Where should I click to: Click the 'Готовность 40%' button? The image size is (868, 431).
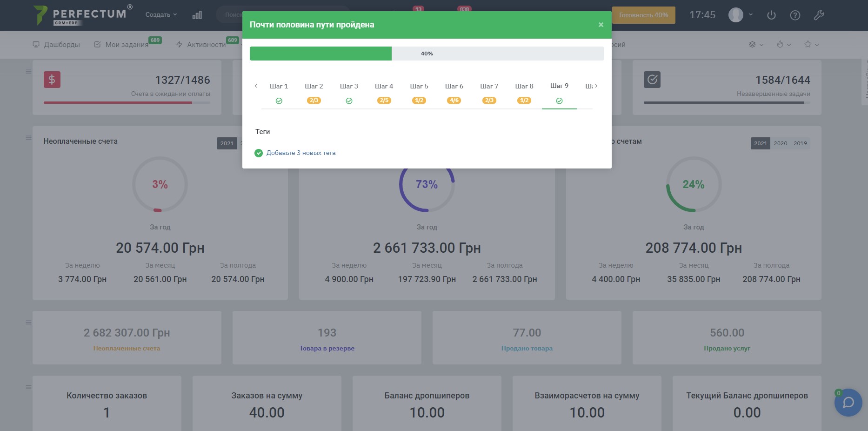pos(643,15)
